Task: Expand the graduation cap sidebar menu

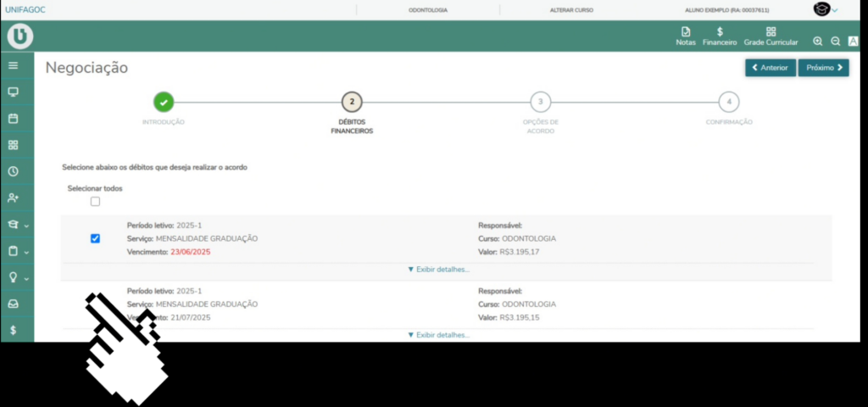Action: [17, 225]
